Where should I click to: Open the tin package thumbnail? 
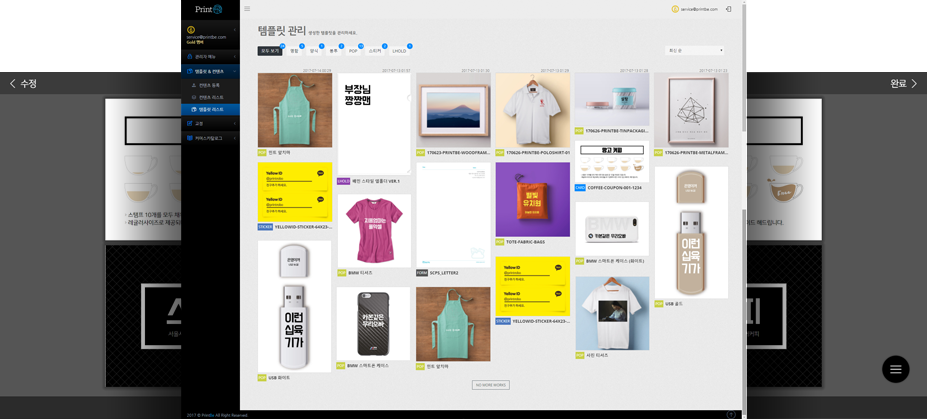[x=612, y=99]
